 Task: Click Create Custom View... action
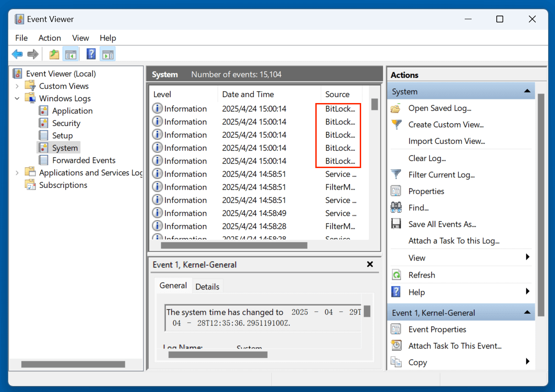tap(445, 125)
